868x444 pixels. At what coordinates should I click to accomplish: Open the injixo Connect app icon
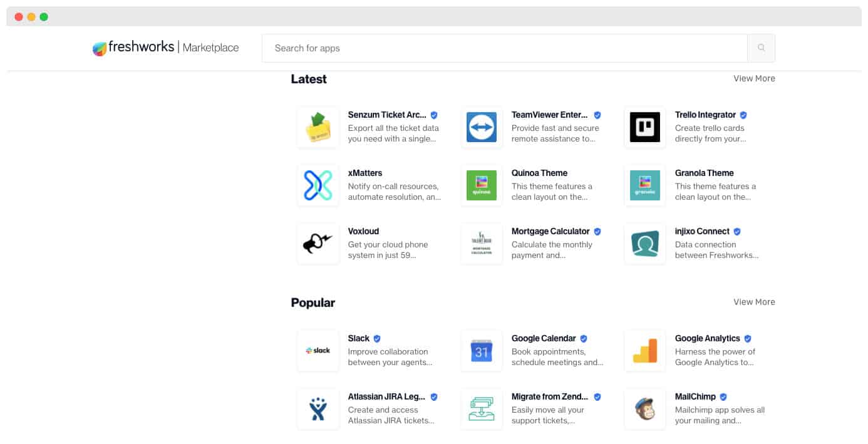click(645, 244)
